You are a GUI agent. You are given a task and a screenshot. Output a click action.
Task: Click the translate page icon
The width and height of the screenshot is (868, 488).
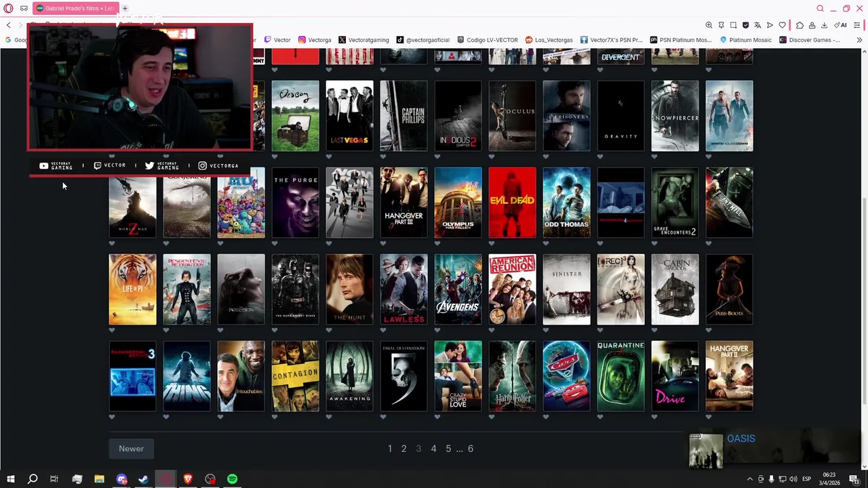point(757,25)
